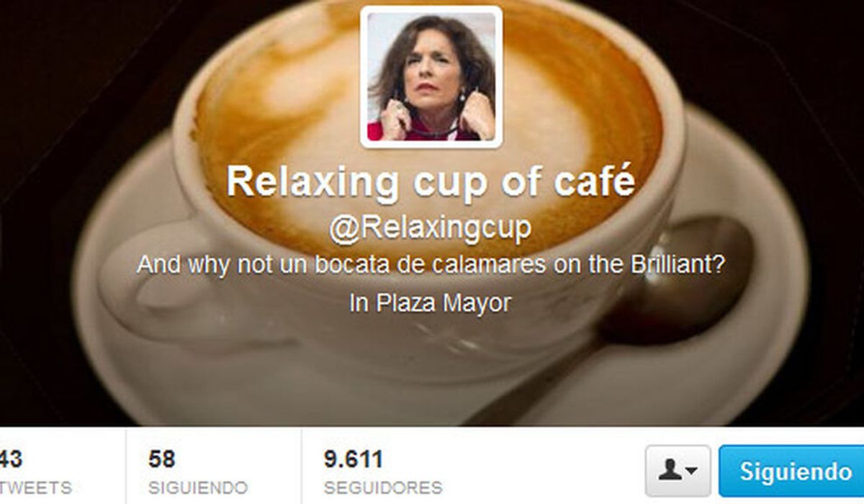This screenshot has width=864, height=504.
Task: Click the SIGUIENDO label under 58
Action: [x=198, y=487]
